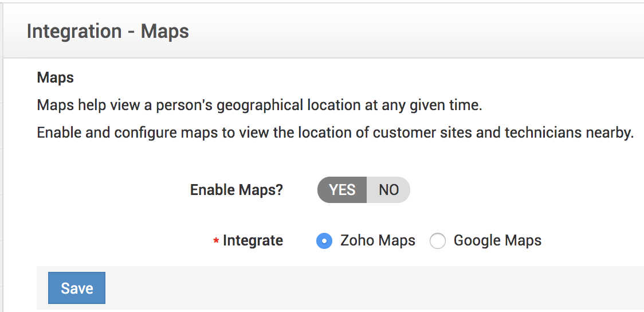644x312 pixels.
Task: Click the 'Integrate' field label
Action: [253, 240]
